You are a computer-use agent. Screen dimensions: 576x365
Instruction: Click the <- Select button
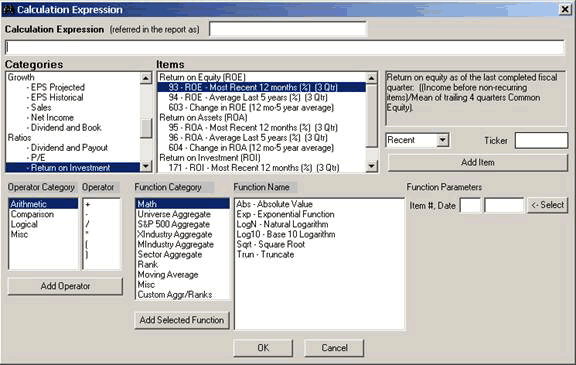[x=547, y=205]
